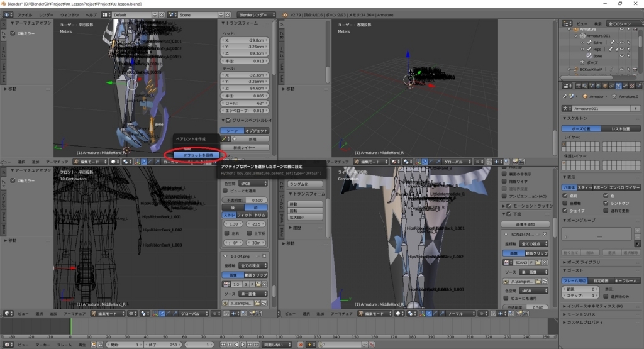Screen dimensions: 644x349
Task: Toggle the グリースペンシルレイヤー checkbox
Action: click(x=228, y=120)
